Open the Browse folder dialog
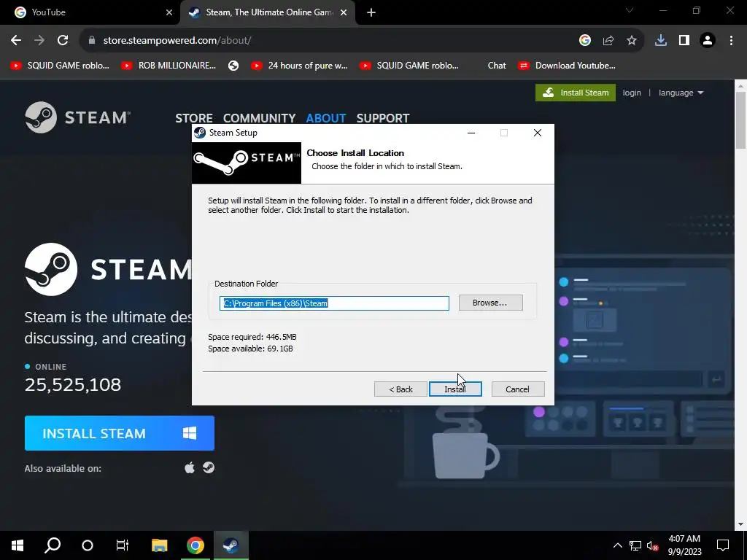This screenshot has width=747, height=560. coord(490,303)
